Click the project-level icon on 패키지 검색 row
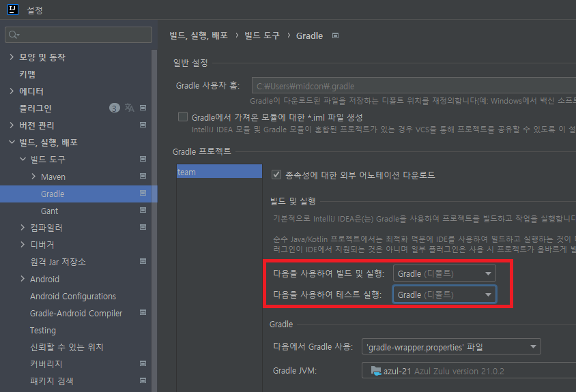This screenshot has width=576, height=392. (x=143, y=380)
